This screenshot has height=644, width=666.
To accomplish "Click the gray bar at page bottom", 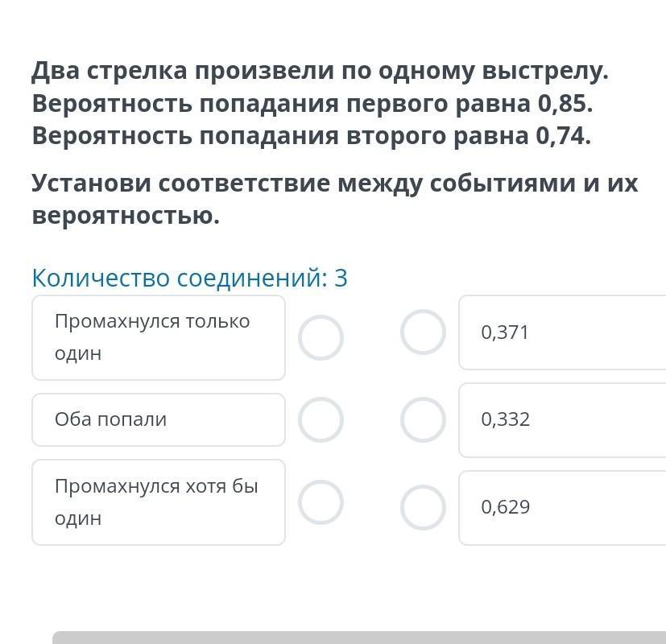I will click(359, 638).
